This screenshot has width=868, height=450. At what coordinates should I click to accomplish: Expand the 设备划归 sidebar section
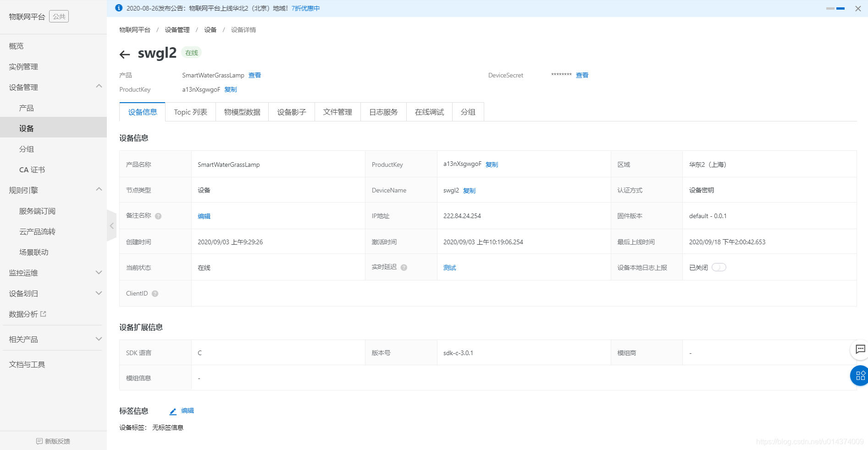[99, 293]
